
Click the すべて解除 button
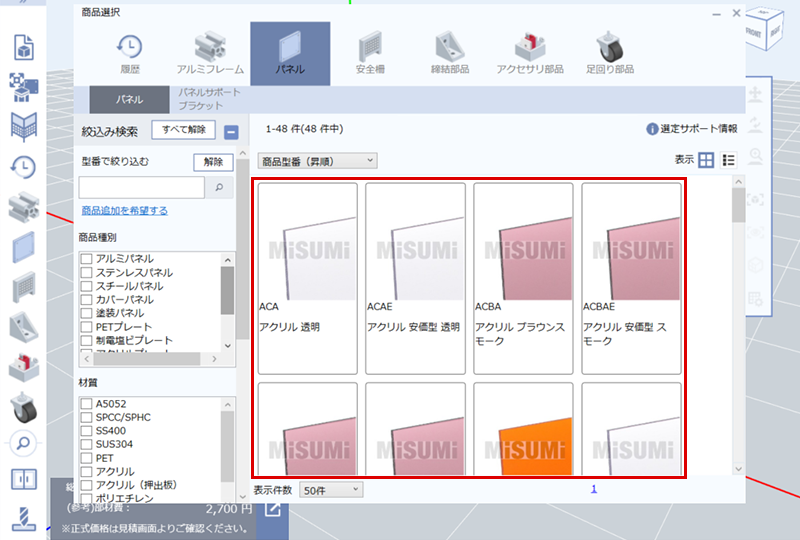(183, 130)
